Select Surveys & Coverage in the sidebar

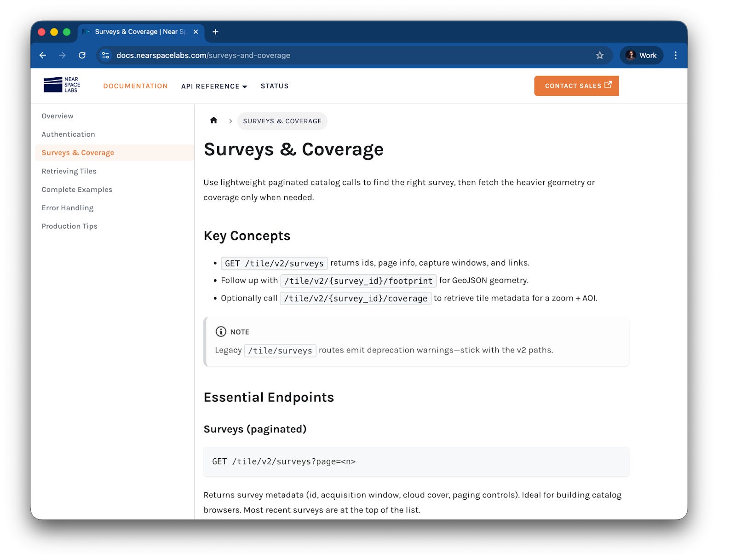(x=115, y=153)
